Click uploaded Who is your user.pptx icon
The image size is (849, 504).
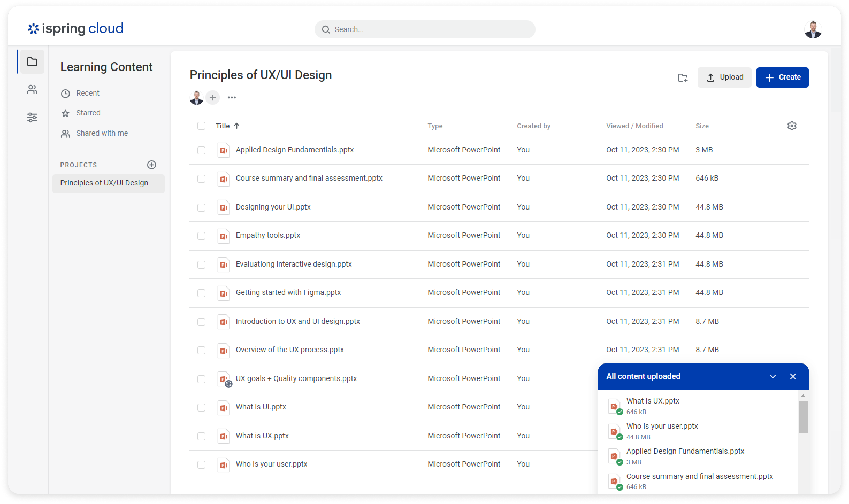pos(614,431)
